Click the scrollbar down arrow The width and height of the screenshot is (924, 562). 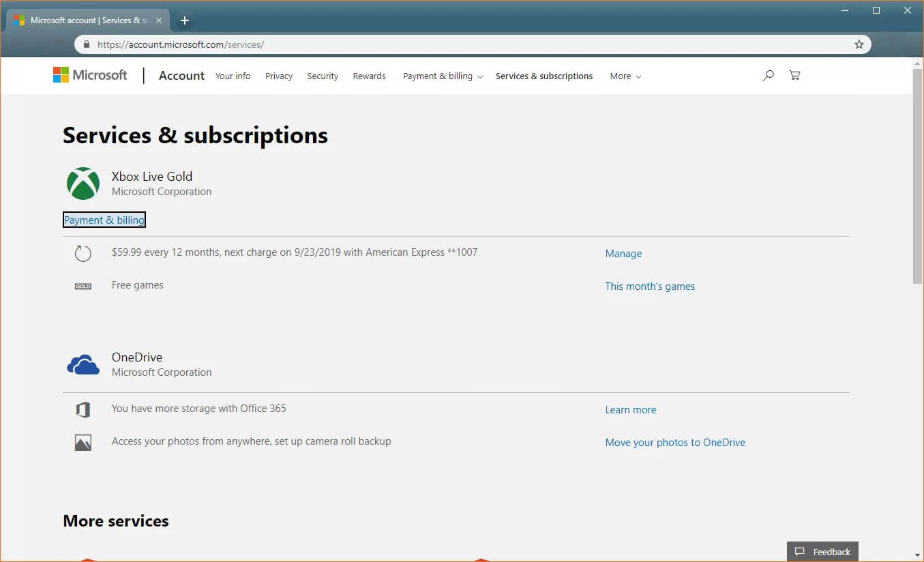(x=917, y=555)
